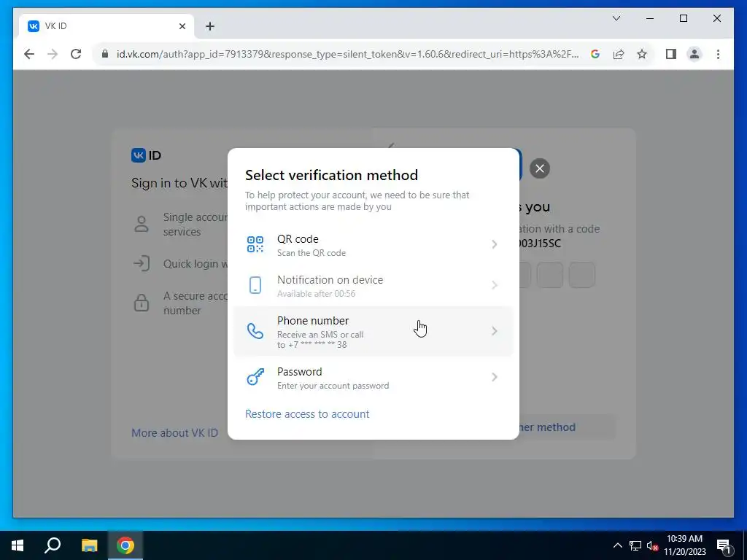Screen dimensions: 747x560
Task: Click the site padlock security icon
Action: click(x=105, y=54)
